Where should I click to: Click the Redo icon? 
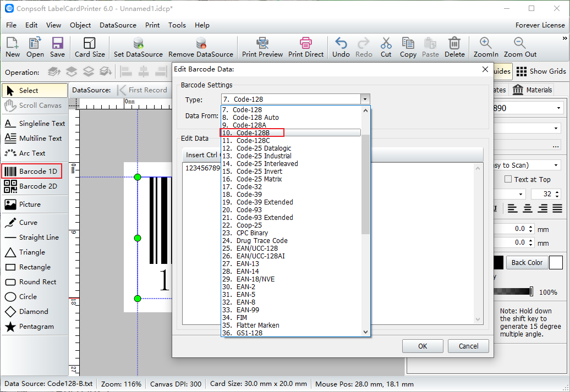click(x=364, y=47)
